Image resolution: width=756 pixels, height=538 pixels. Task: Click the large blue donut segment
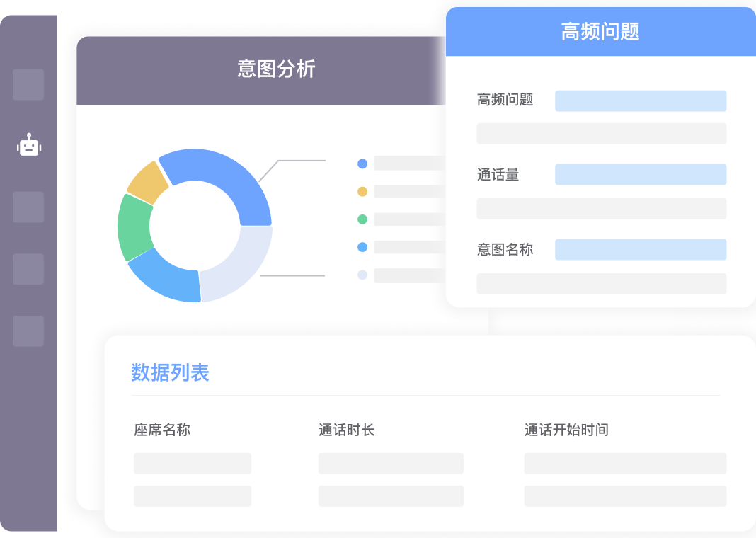227,181
